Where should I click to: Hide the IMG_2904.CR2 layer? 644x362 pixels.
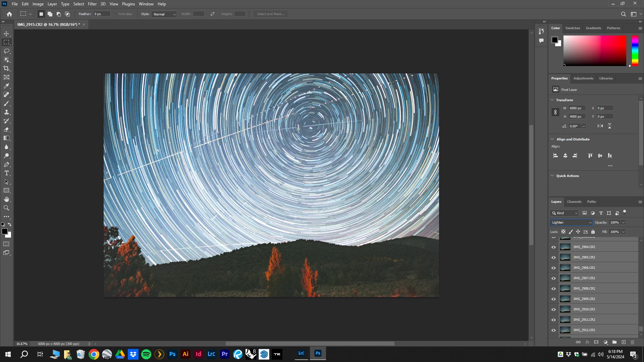(x=553, y=247)
